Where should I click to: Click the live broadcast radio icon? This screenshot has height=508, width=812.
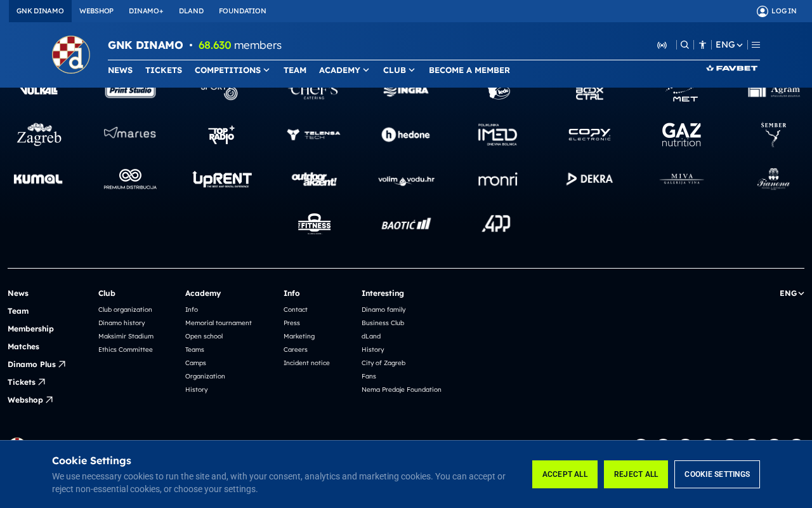(x=662, y=45)
